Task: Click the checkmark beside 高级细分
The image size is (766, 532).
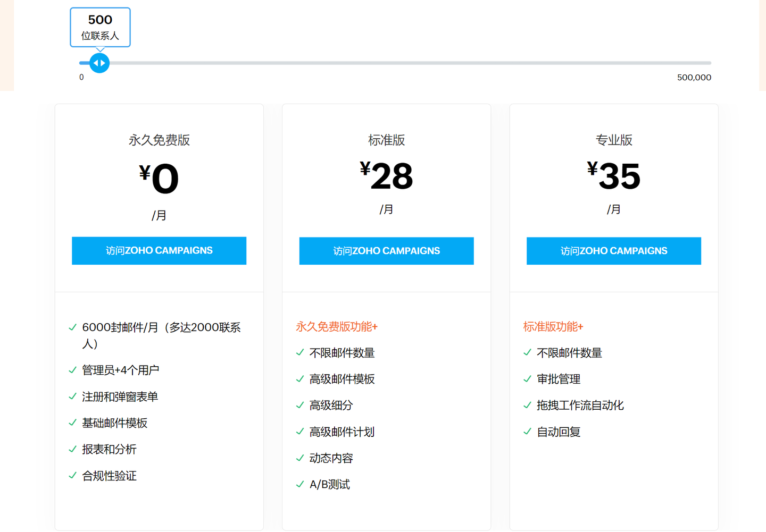Action: point(300,405)
